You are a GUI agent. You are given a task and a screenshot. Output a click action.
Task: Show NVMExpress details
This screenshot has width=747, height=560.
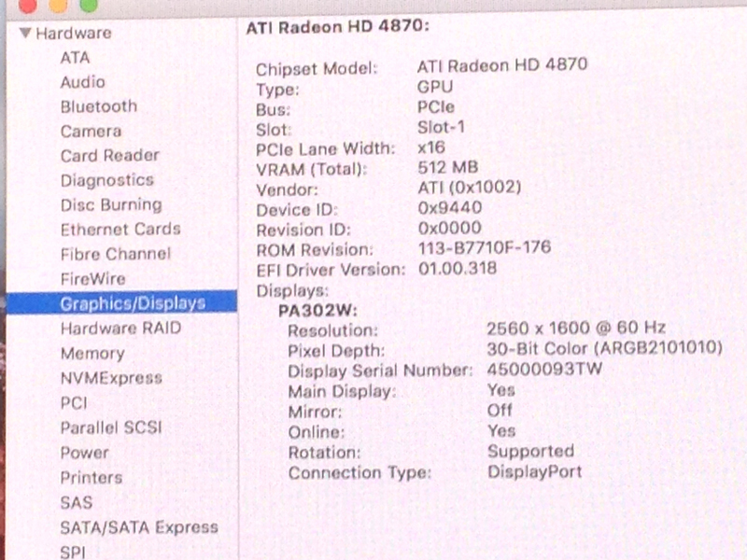(111, 378)
